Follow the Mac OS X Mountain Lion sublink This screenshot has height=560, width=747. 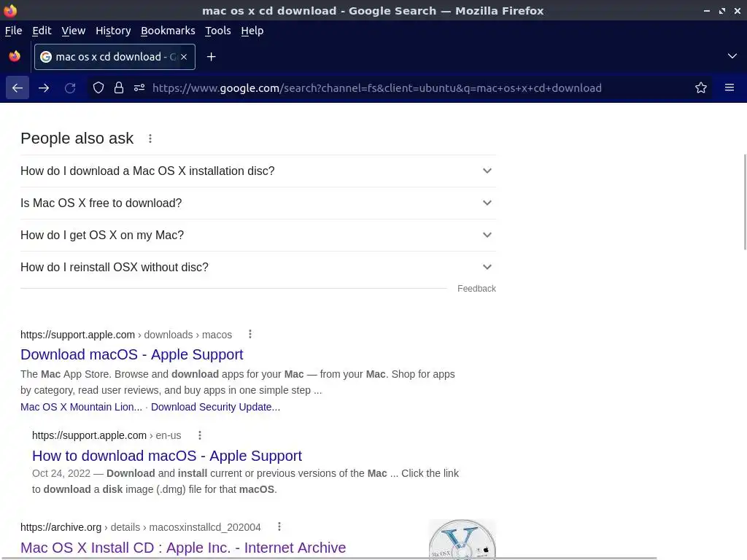(81, 407)
